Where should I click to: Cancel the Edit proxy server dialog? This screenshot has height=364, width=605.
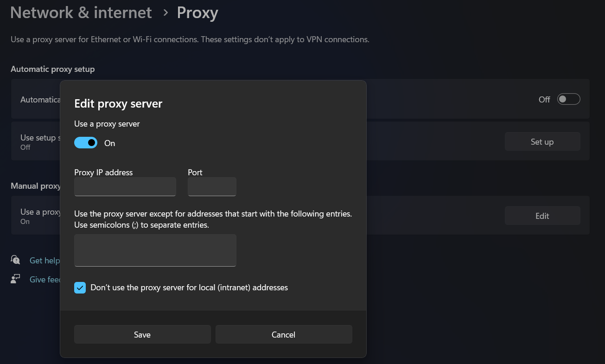coord(283,334)
